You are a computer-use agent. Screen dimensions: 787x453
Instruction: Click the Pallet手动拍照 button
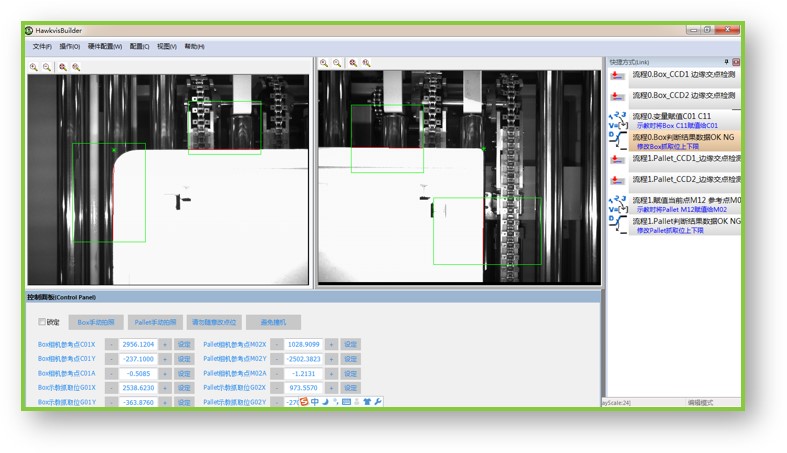coord(154,322)
